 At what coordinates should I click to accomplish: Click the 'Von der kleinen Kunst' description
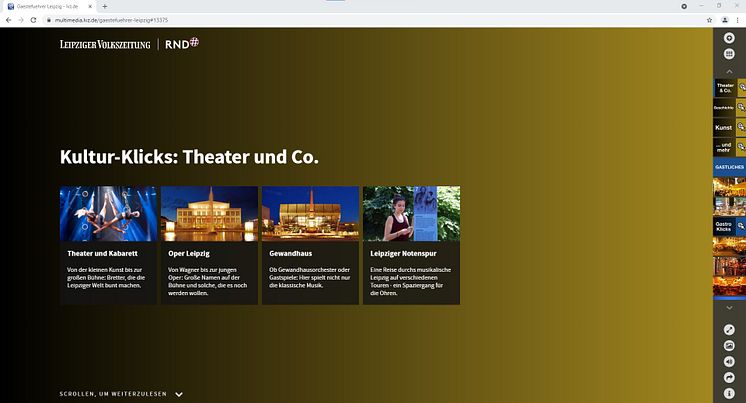tap(106, 277)
